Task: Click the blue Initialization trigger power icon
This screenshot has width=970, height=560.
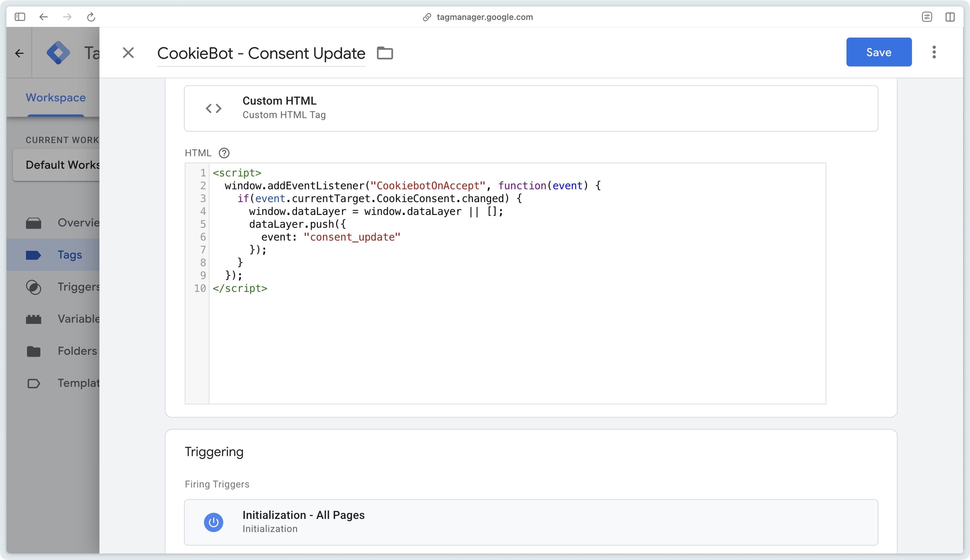Action: [213, 522]
